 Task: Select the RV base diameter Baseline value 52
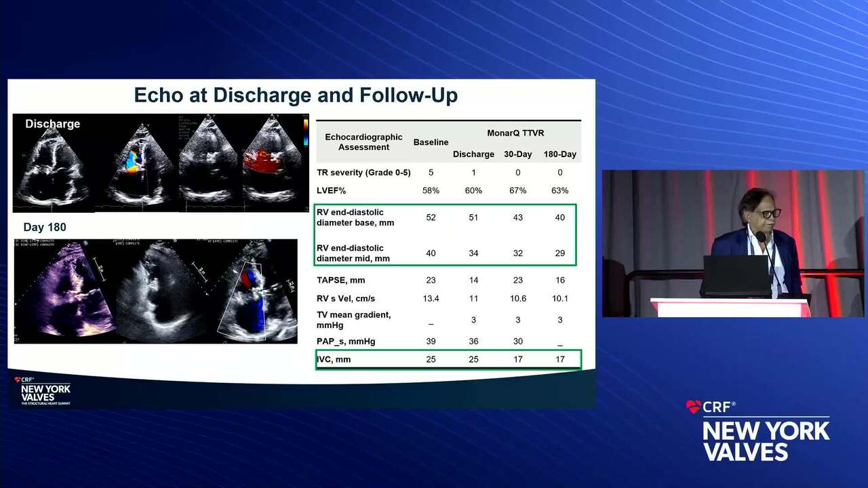(431, 218)
